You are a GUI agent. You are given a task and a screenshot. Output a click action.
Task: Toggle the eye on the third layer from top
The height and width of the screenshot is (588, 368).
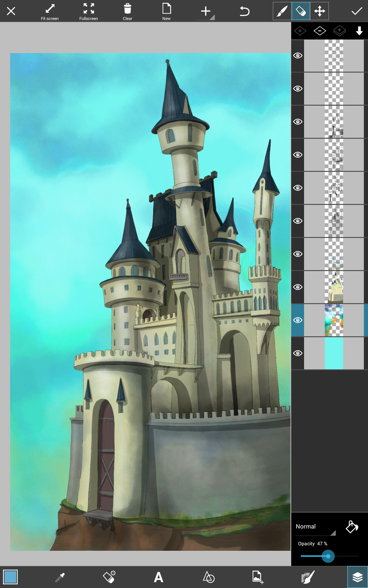click(298, 122)
